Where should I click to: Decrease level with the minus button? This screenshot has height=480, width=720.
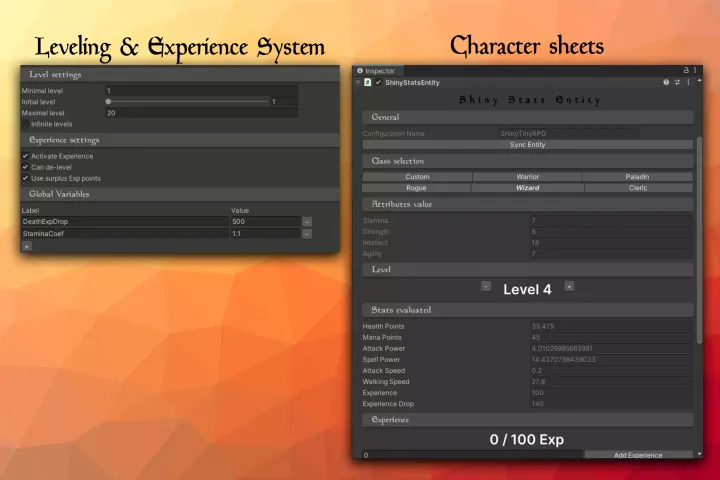[486, 286]
